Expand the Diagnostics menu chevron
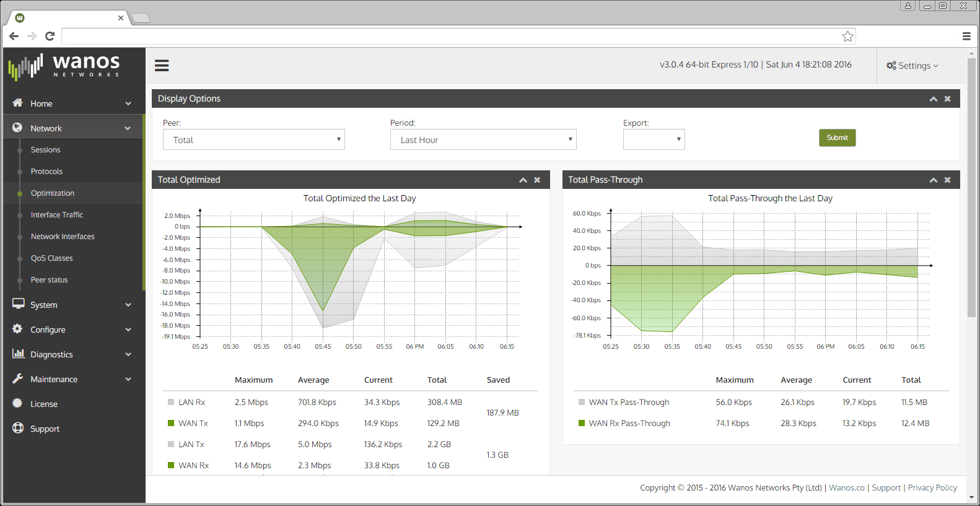 [128, 354]
